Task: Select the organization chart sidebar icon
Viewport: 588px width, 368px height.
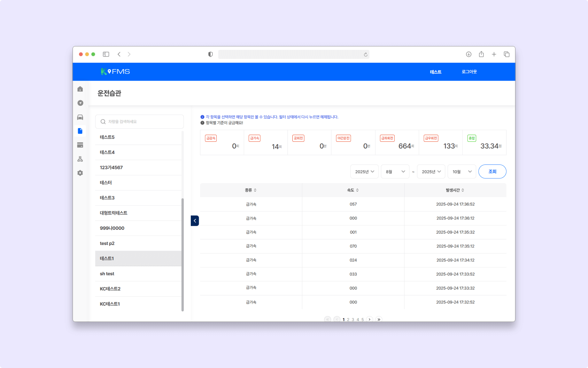Action: [80, 159]
